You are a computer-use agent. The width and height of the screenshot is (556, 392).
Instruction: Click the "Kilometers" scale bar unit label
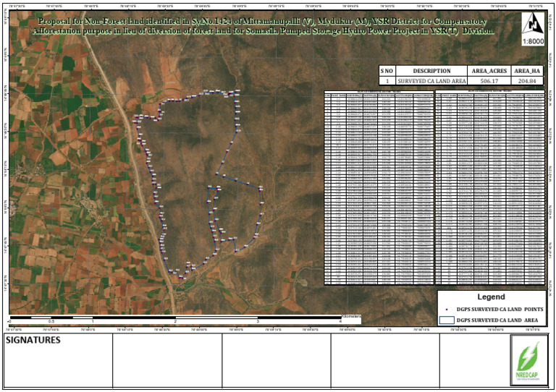pos(351,316)
